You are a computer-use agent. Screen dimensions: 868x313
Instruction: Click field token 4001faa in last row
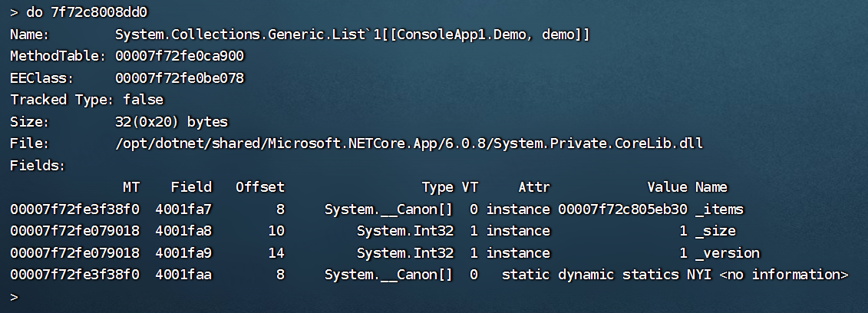(x=183, y=275)
